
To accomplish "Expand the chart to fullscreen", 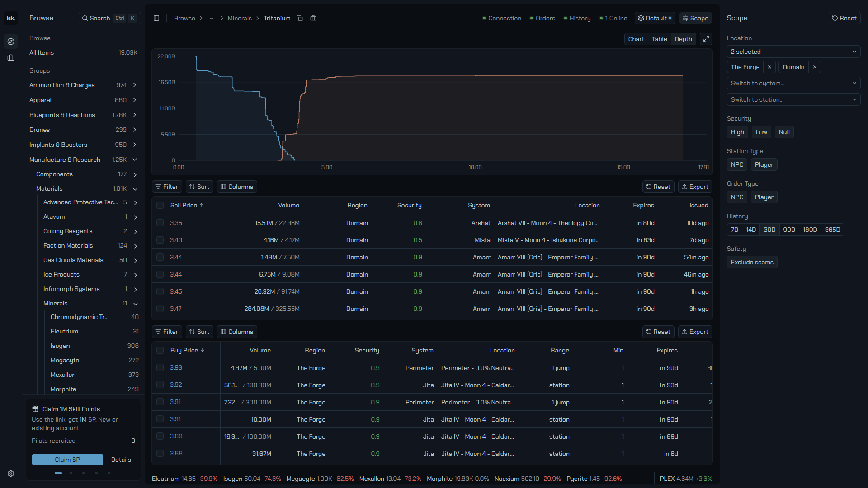I will tap(706, 39).
